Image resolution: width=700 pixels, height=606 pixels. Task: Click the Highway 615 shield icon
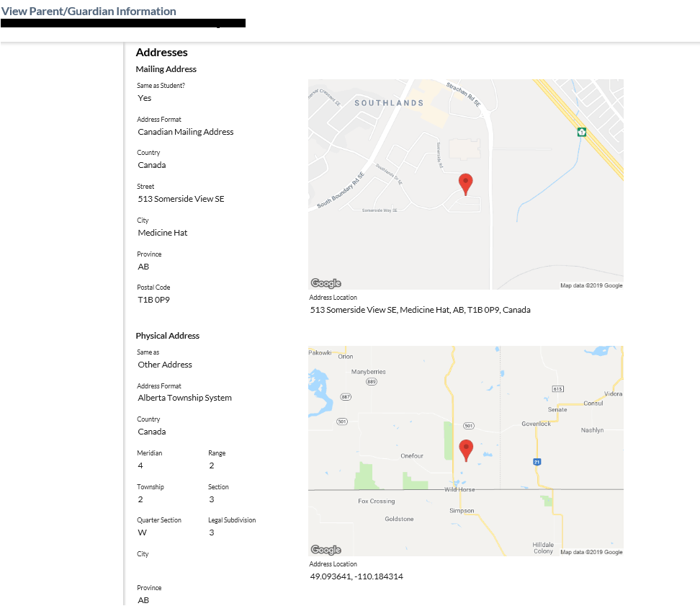[557, 389]
